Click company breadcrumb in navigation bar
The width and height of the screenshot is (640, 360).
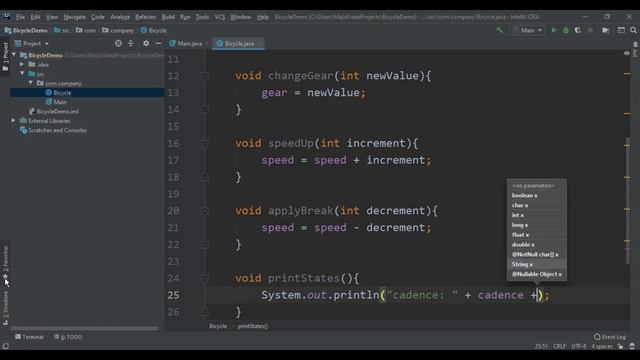tap(118, 30)
